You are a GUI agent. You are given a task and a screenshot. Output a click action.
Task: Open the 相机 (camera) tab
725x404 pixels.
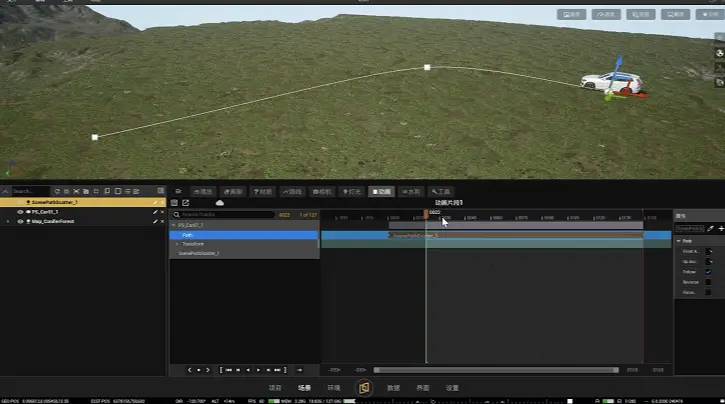tap(322, 191)
